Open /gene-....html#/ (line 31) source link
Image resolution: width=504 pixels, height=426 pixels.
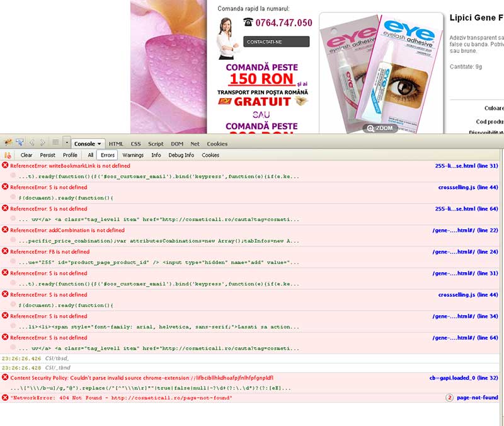coord(465,273)
